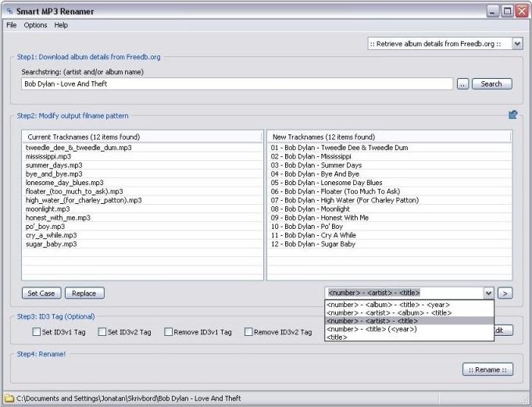Close the Smart MP3 Renamer window
The image size is (532, 407).
point(522,11)
